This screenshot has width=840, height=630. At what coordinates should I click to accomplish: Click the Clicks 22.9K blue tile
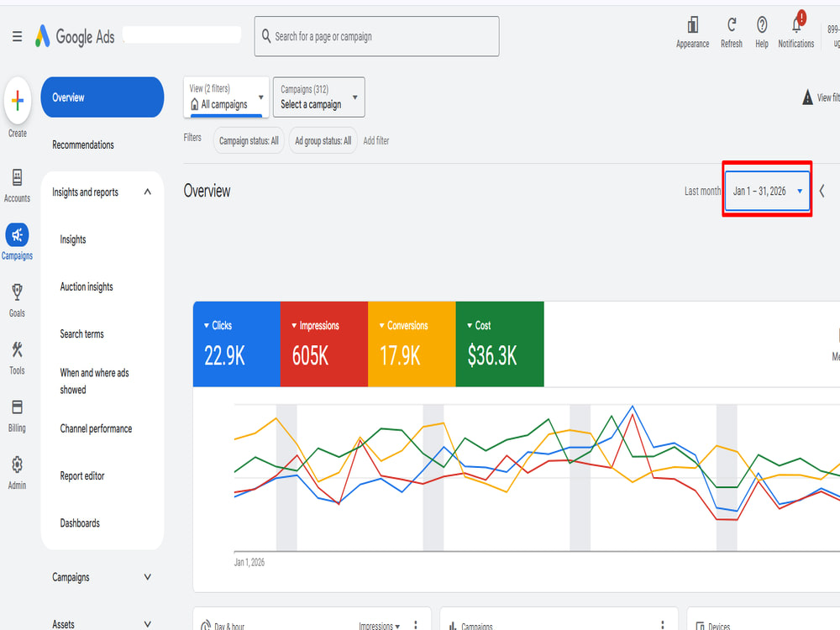coord(236,344)
